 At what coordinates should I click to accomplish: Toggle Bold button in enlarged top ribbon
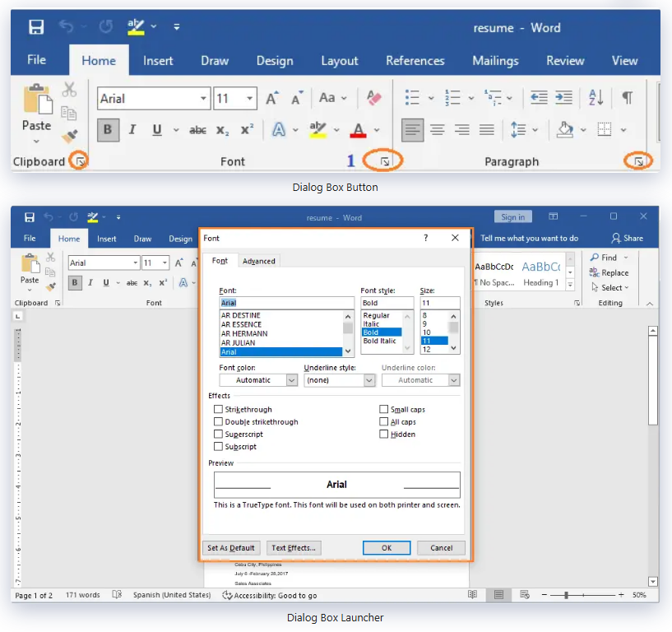[x=108, y=130]
